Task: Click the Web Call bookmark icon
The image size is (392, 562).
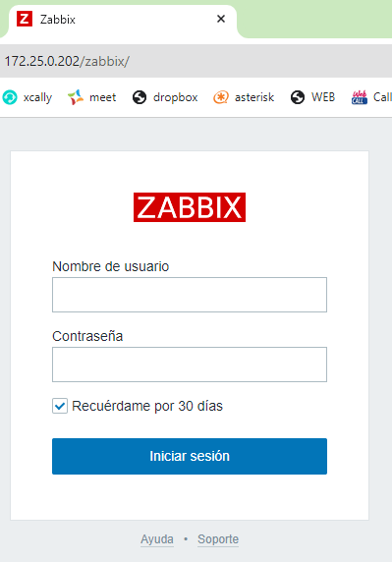Action: [x=360, y=97]
